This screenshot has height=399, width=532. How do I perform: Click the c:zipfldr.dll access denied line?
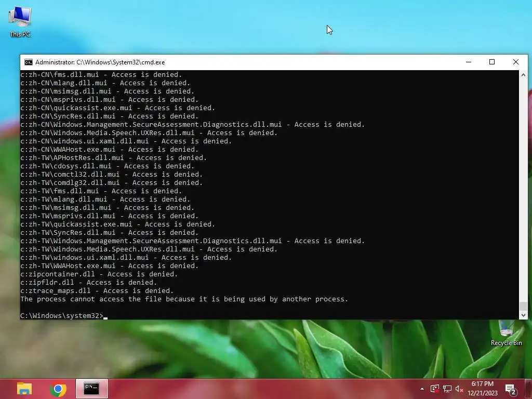88,282
